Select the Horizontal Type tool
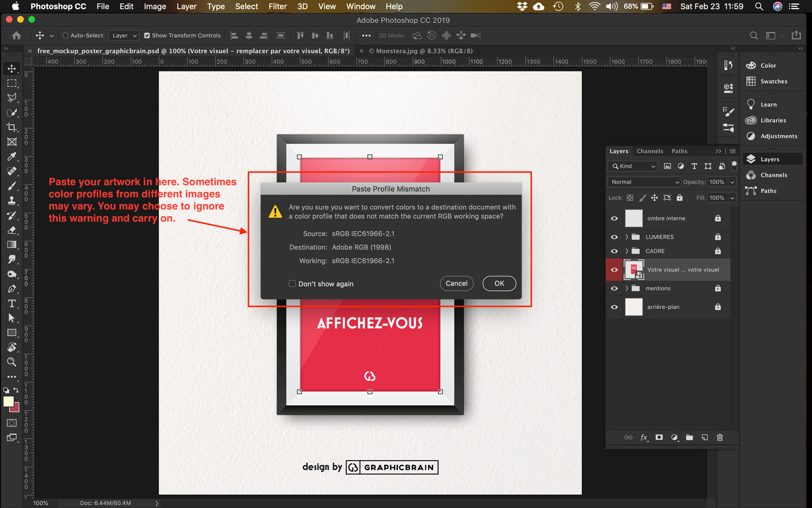Image resolution: width=812 pixels, height=508 pixels. coord(12,303)
